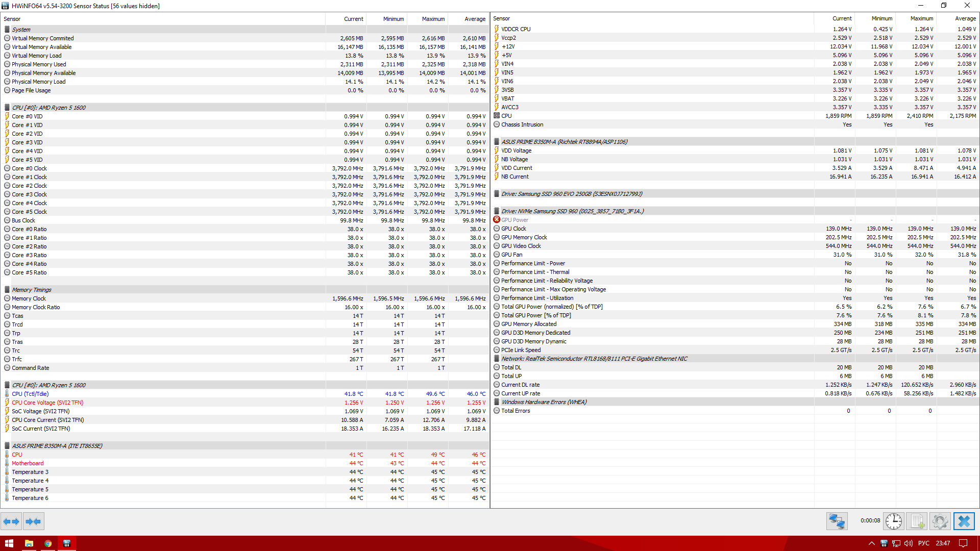Select the CPU Core Voltage (SVI2 TFN) row
Image resolution: width=980 pixels, height=551 pixels.
[47, 403]
